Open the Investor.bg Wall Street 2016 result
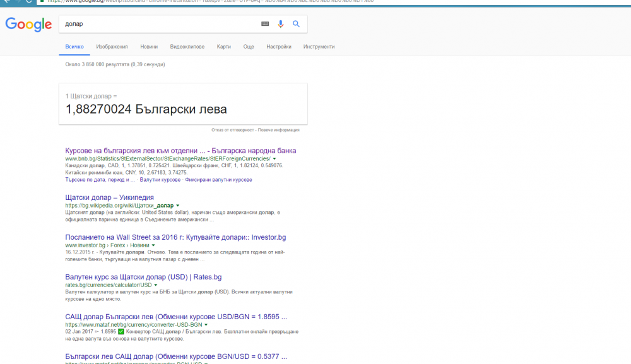Screen dimensions: 631x364 [x=175, y=237]
